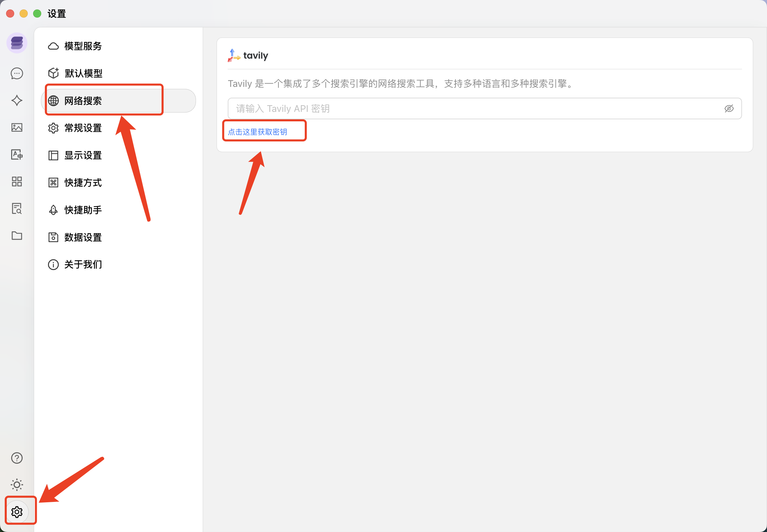Screen dimensions: 767x532
Task: Click the user avatar at top
Action: 17,43
